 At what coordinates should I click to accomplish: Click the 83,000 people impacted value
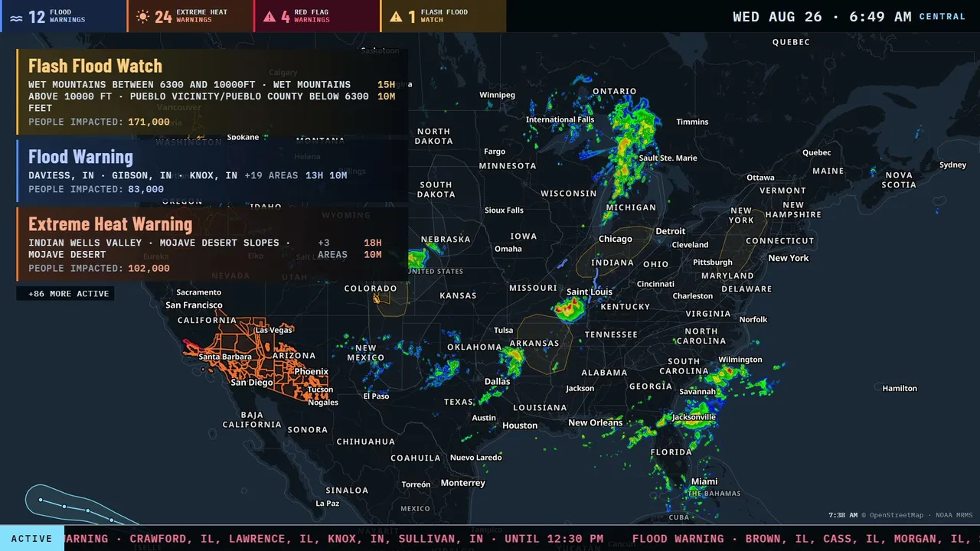coord(145,190)
